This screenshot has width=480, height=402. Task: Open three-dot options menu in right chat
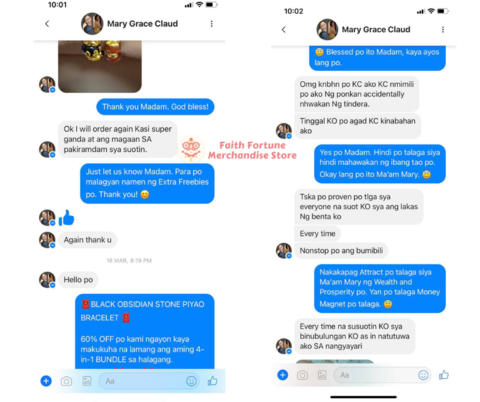click(443, 30)
